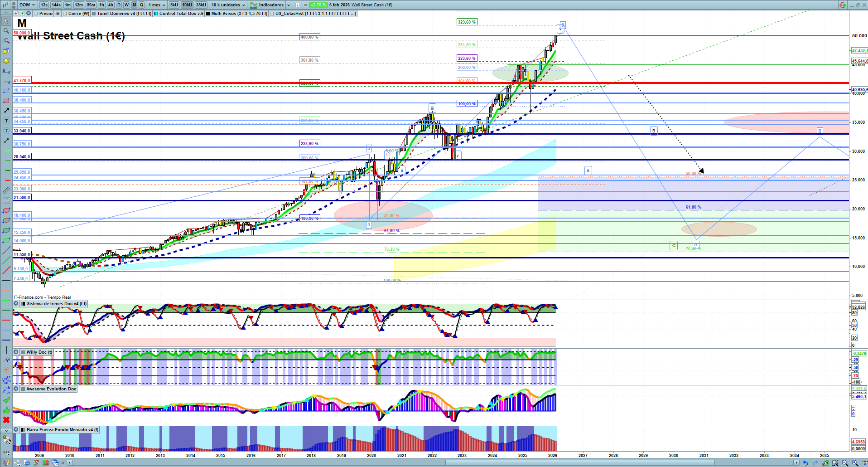The height and width of the screenshot is (467, 868).
Task: Click the 35kU units button
Action: 201,5
